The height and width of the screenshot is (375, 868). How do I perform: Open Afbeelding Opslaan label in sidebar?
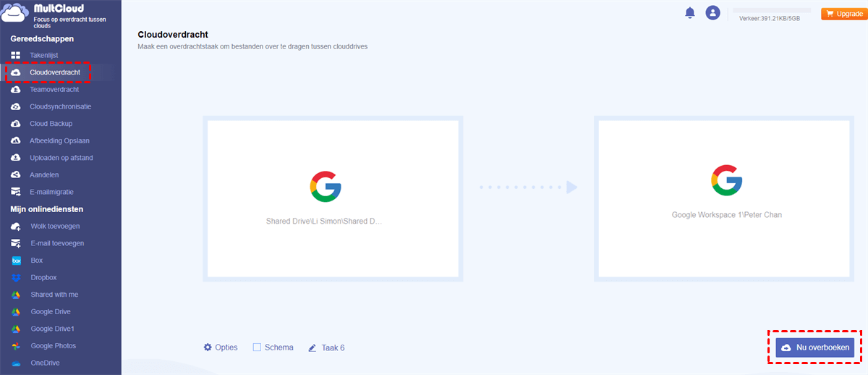pos(59,140)
